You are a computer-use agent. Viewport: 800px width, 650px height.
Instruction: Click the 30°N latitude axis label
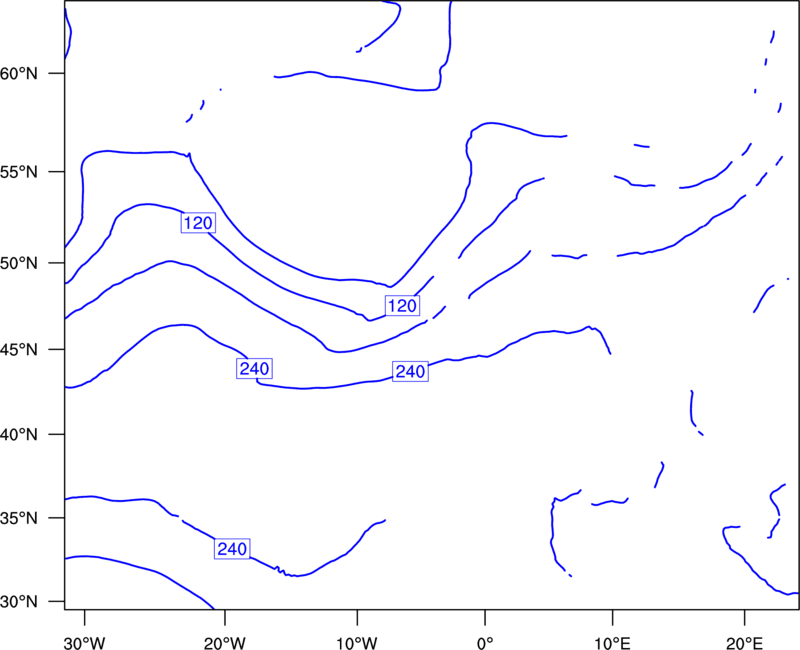(x=19, y=602)
